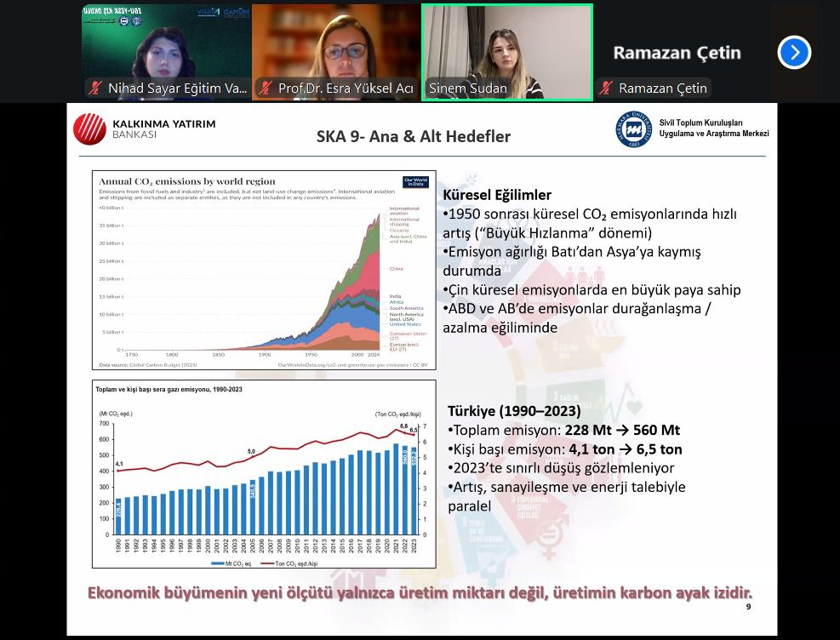This screenshot has width=840, height=640.
Task: Click the Sinem Sudan name label
Action: point(467,89)
